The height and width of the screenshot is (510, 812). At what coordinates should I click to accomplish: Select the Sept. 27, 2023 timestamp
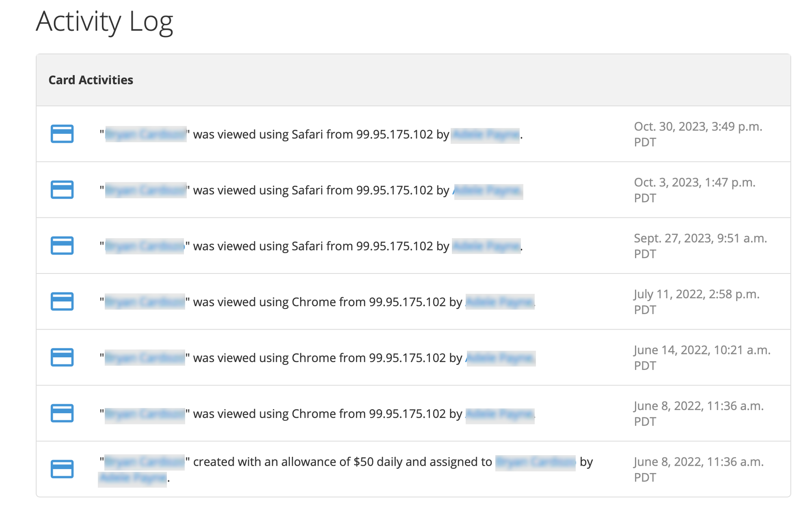(x=702, y=246)
